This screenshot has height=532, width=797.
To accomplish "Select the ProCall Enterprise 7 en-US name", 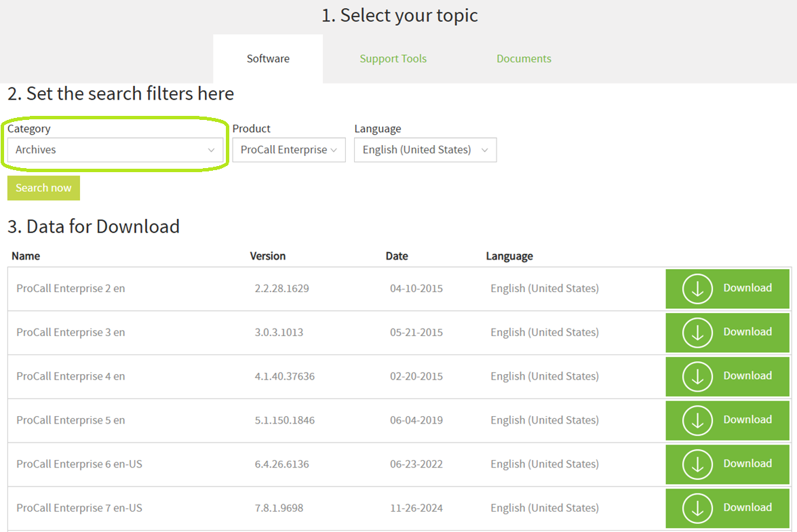I will coord(79,508).
